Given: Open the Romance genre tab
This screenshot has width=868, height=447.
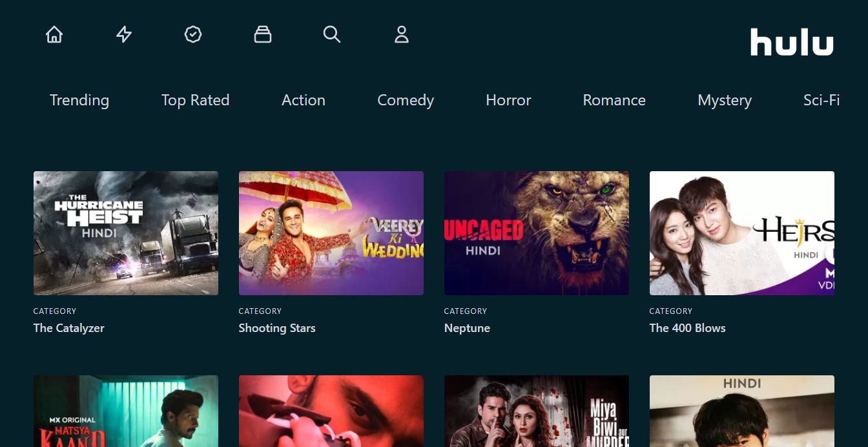Looking at the screenshot, I should pyautogui.click(x=614, y=100).
